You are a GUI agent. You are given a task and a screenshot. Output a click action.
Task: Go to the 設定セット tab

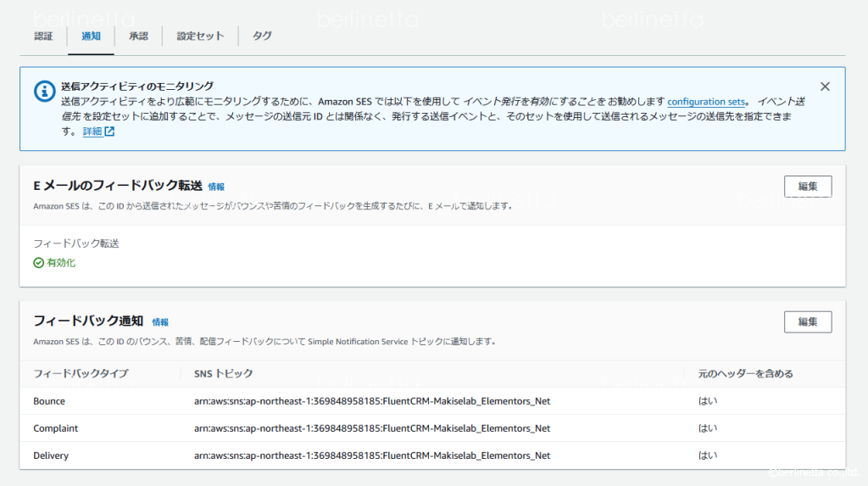(200, 36)
